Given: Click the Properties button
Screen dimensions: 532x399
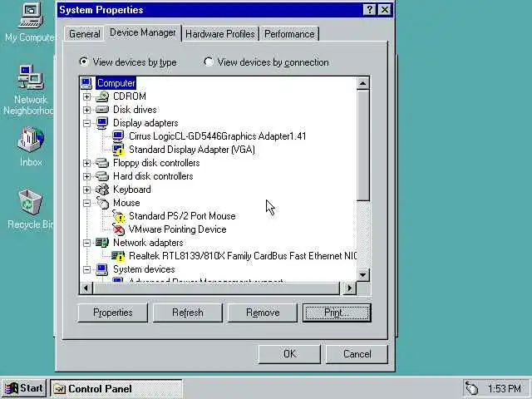Looking at the screenshot, I should [x=113, y=313].
